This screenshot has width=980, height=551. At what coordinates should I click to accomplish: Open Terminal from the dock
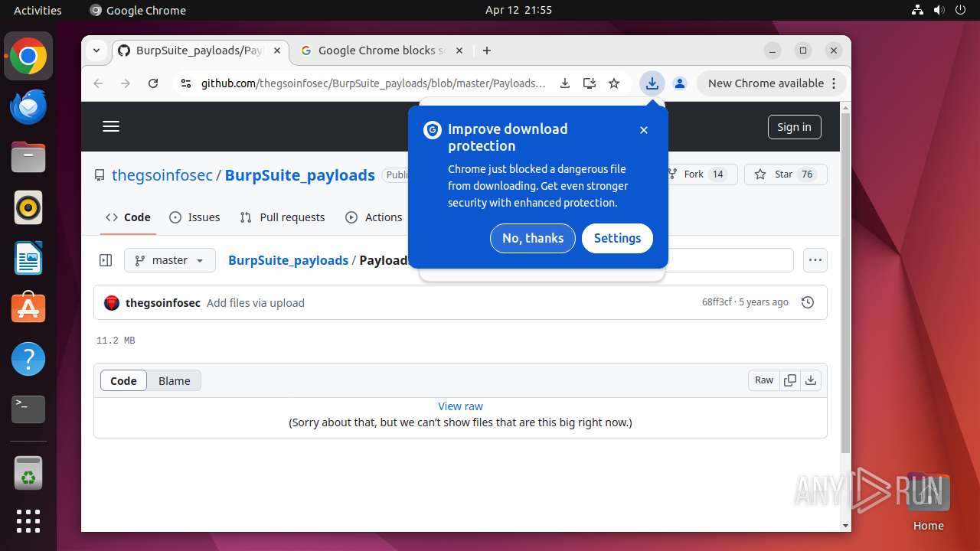tap(28, 409)
